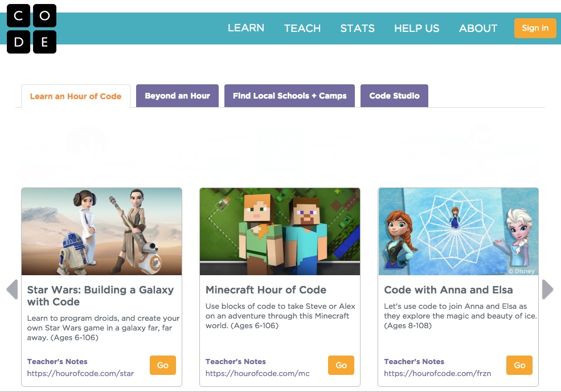This screenshot has width=561, height=392.
Task: Show previous tutorials with left carousel arrow
Action: pyautogui.click(x=12, y=289)
